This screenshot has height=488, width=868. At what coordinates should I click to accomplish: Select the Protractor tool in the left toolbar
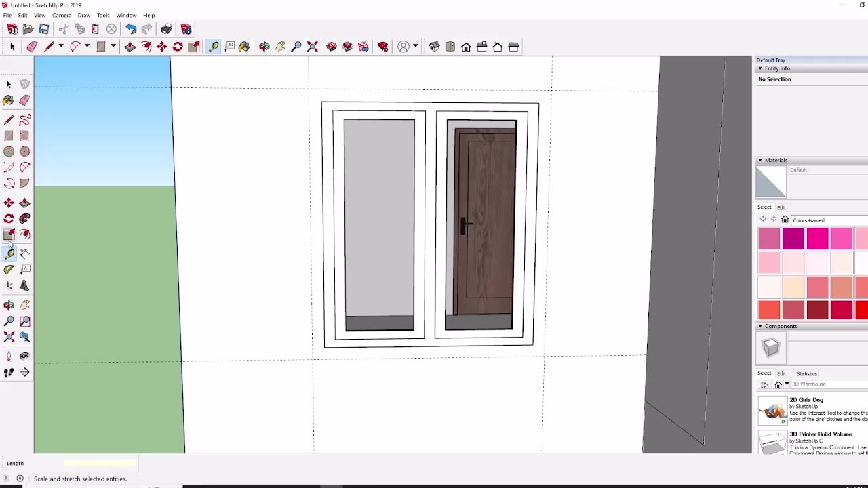(x=9, y=270)
